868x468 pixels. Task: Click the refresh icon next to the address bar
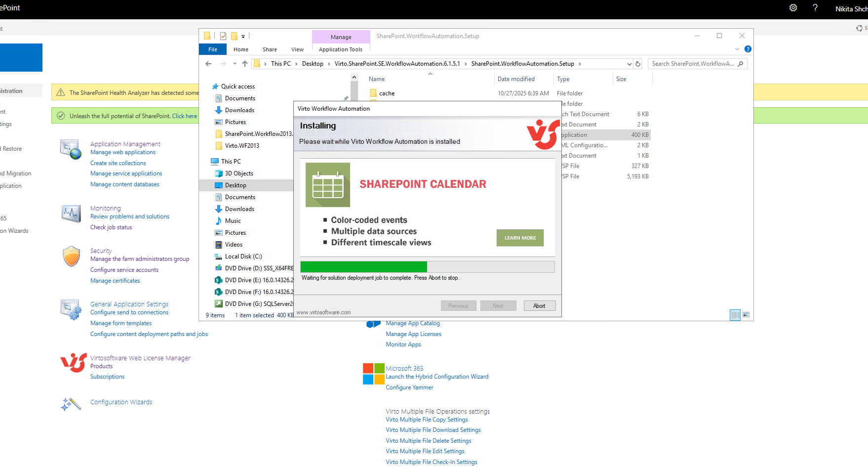coord(637,63)
